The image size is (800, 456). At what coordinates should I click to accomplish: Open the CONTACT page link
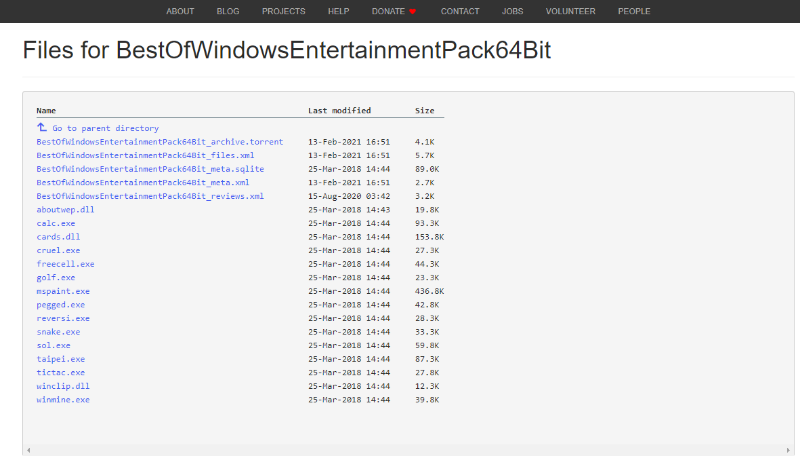coord(460,12)
